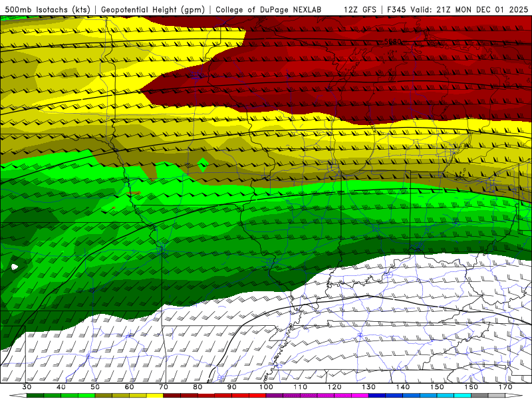Click the '500mb Isotachs (kts)' title text

(x=47, y=10)
